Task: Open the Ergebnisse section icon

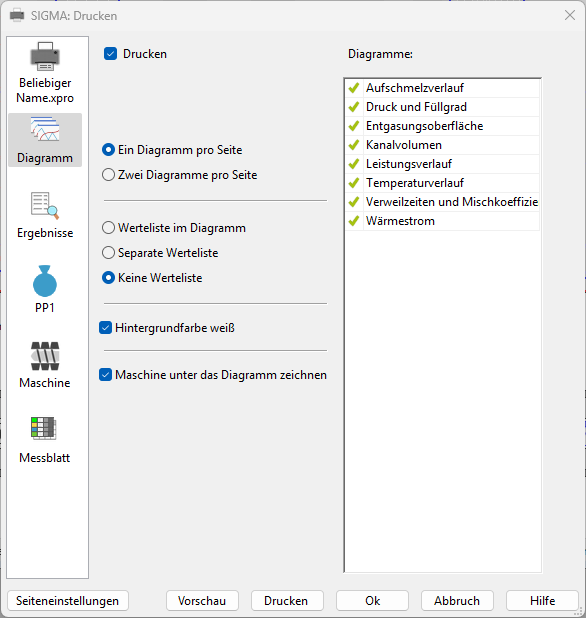Action: tap(45, 205)
